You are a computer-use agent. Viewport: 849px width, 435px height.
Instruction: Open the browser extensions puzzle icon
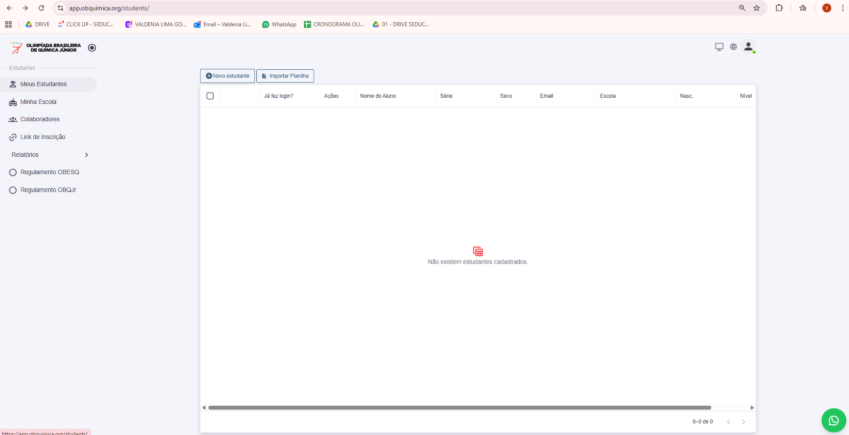tap(778, 8)
